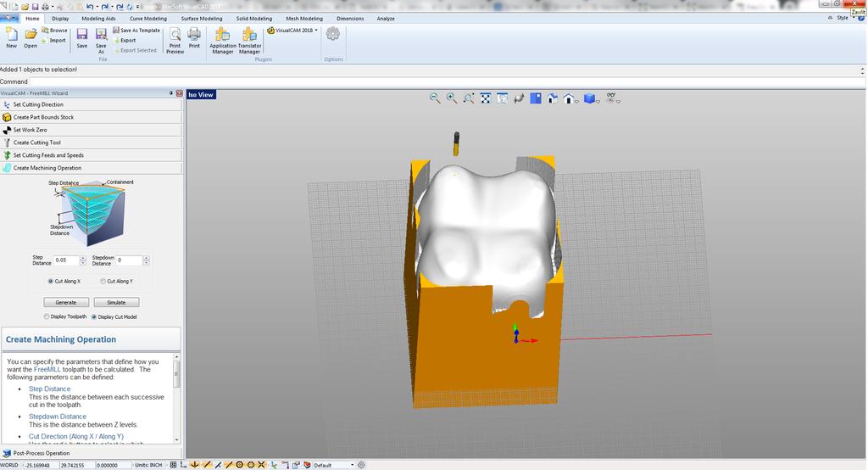Click the Simulate button
Image resolution: width=868 pixels, height=470 pixels.
pos(116,302)
